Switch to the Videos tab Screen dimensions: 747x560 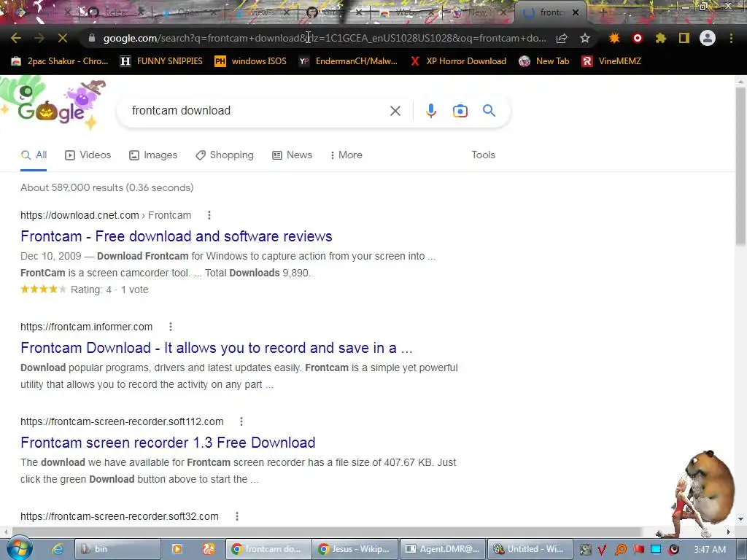(x=88, y=155)
